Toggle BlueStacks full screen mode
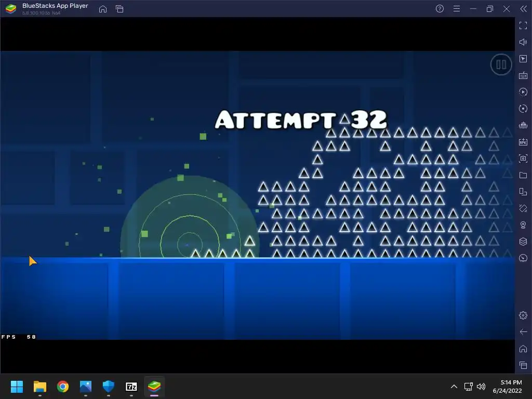 tap(523, 25)
